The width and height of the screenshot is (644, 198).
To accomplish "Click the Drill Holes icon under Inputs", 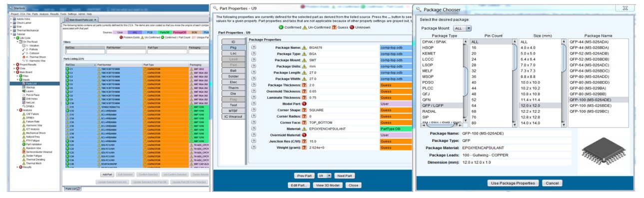I will coord(23,98).
